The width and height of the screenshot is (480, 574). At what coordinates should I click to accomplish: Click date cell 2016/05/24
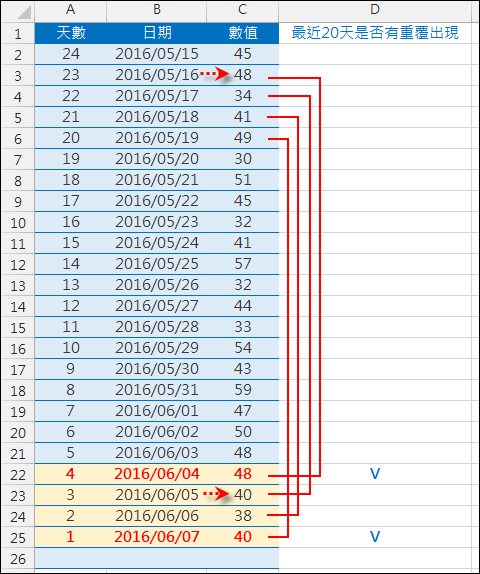[x=157, y=243]
